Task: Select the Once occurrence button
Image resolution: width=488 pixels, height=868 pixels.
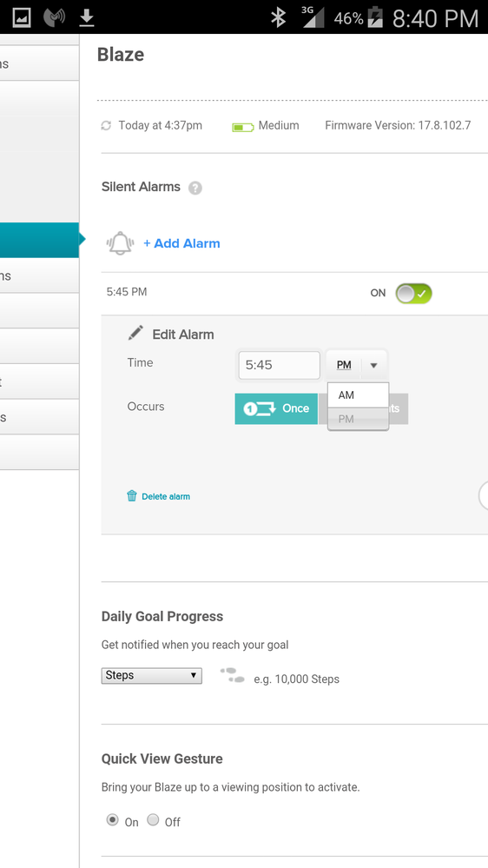Action: [x=276, y=408]
